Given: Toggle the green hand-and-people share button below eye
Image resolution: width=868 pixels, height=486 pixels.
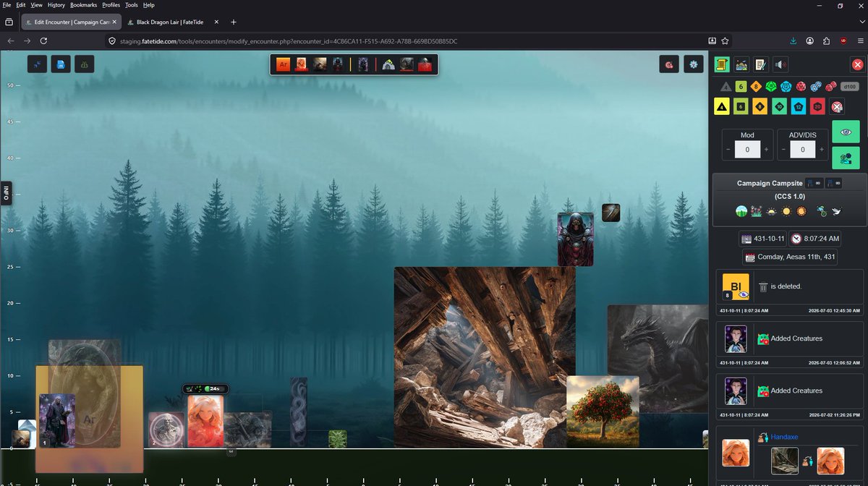Looking at the screenshot, I should point(846,158).
